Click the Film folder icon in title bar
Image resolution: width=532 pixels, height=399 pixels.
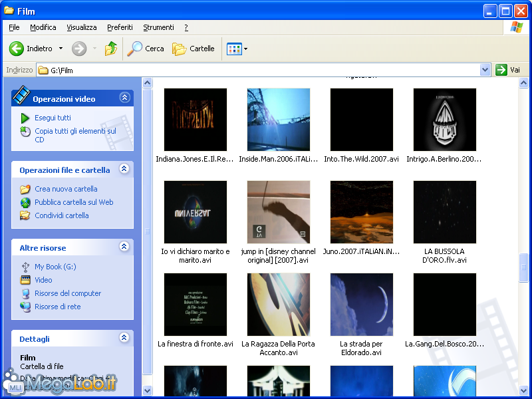click(9, 11)
